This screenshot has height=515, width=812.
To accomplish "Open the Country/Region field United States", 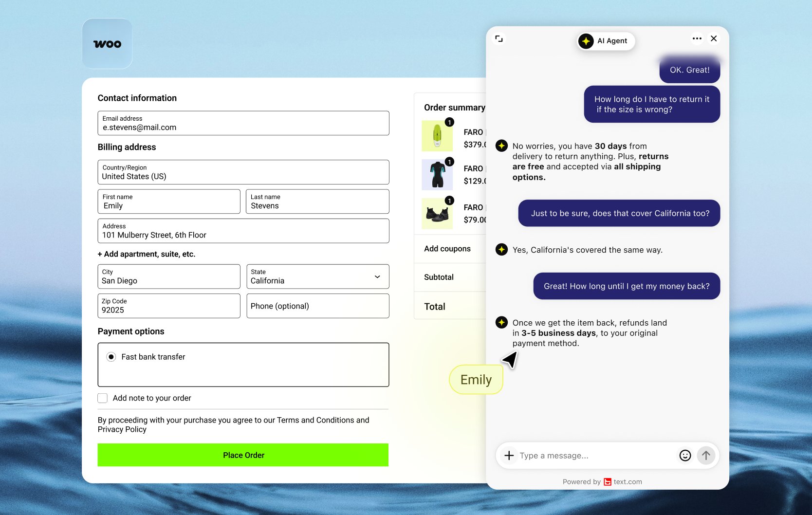I will click(243, 172).
